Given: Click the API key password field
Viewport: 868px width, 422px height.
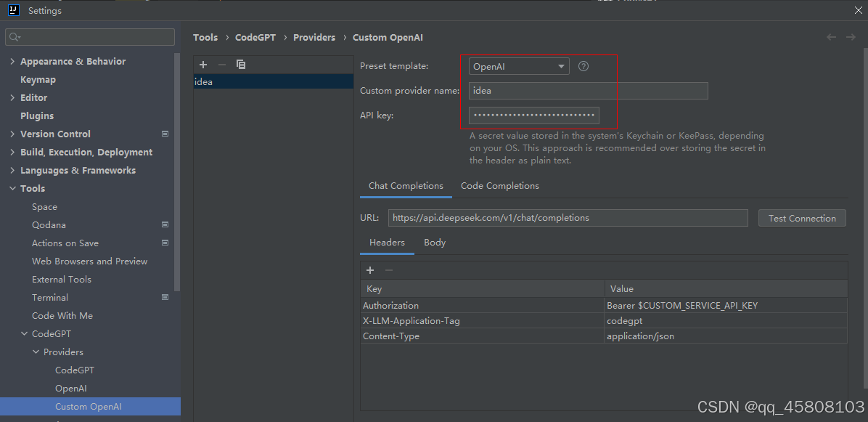Looking at the screenshot, I should tap(534, 115).
